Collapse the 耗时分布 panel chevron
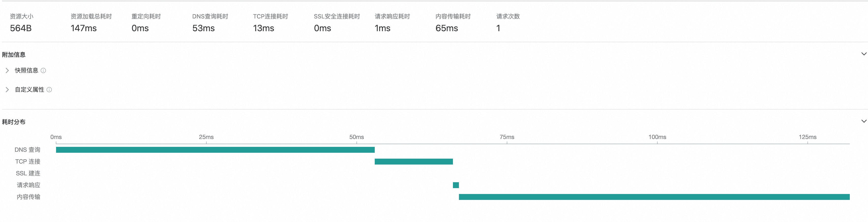 coord(864,121)
